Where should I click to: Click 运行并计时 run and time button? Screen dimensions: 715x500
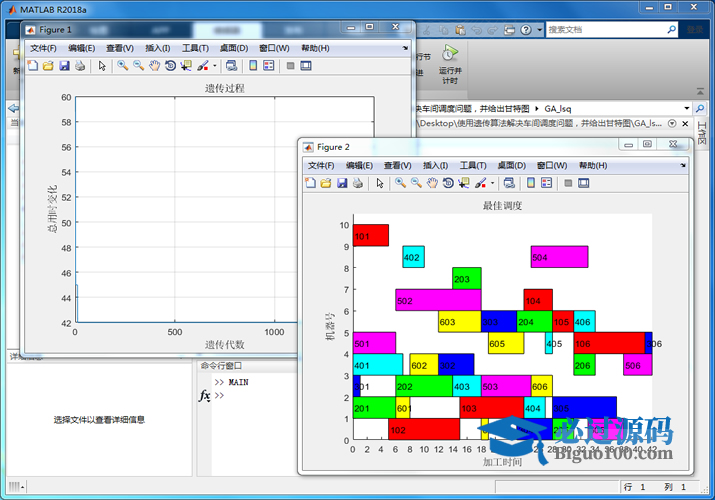coord(450,64)
